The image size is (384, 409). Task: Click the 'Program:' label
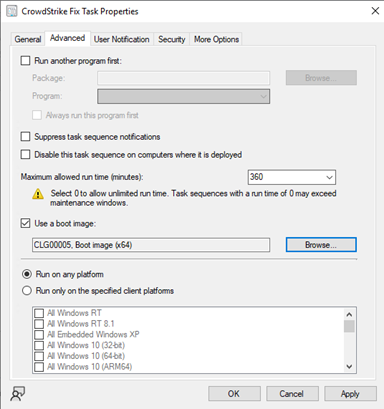47,96
